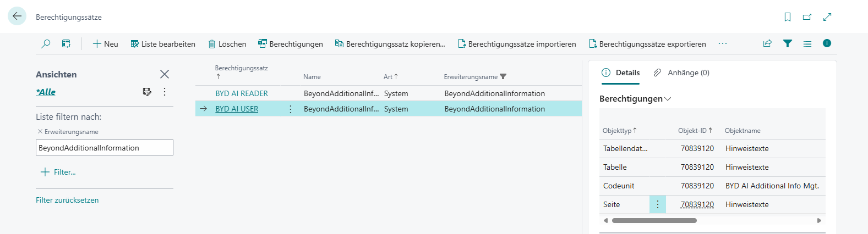Click the analysis mode icon beside search
The width and height of the screenshot is (868, 234).
66,43
